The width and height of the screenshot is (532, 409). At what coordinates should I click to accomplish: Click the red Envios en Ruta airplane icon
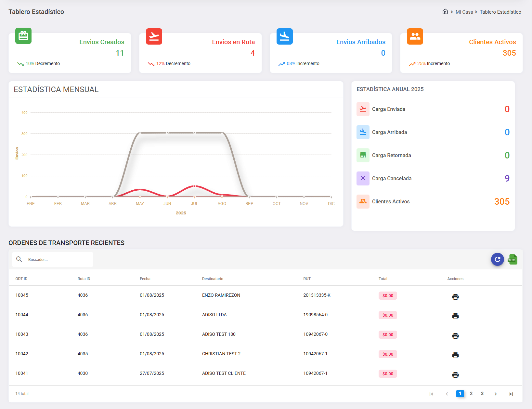coord(154,36)
